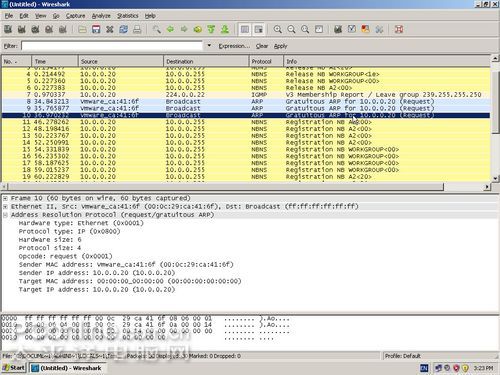Stop the running capture icon
This screenshot has width=500, height=375.
click(49, 29)
